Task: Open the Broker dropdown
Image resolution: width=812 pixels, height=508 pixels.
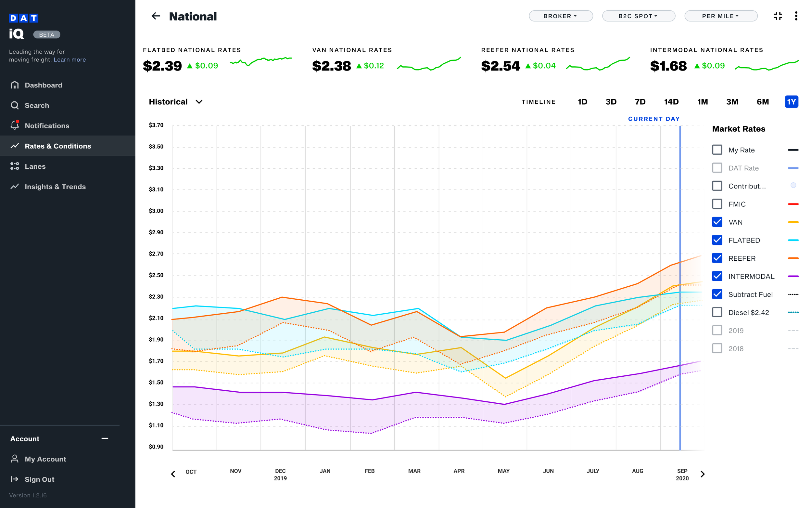Action: click(x=561, y=16)
